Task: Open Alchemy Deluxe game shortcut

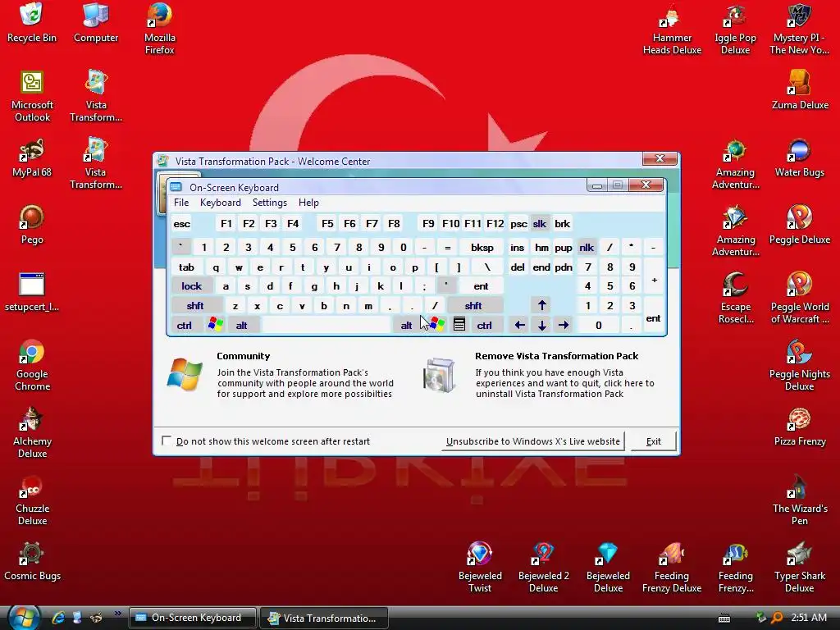Action: [x=32, y=433]
